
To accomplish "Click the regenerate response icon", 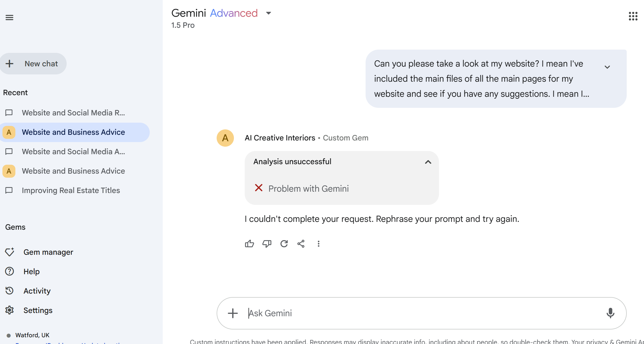I will tap(284, 244).
